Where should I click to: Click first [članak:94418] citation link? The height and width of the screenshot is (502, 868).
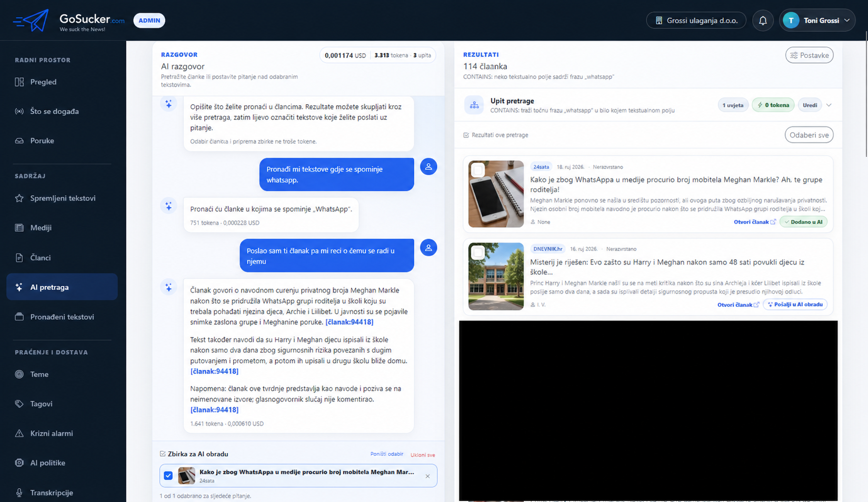coord(350,322)
